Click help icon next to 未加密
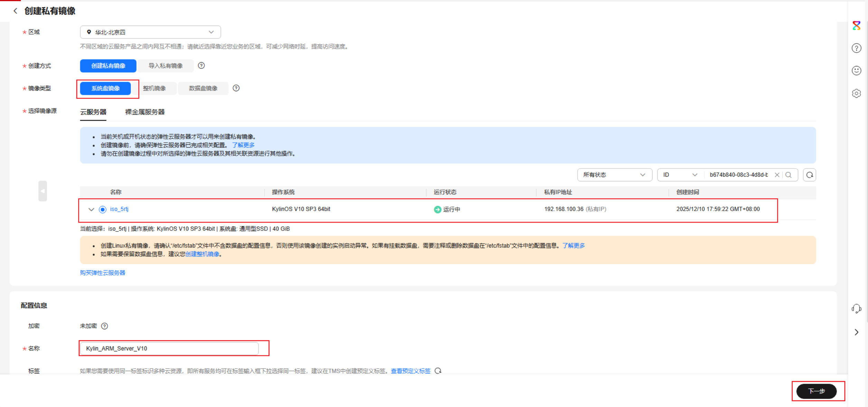 104,326
